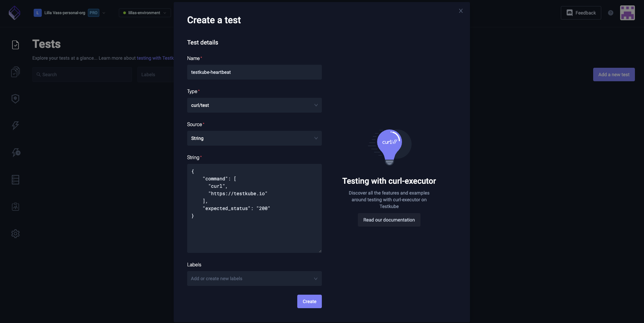644x323 pixels.
Task: Open the Test Suites sidebar icon
Action: click(15, 72)
